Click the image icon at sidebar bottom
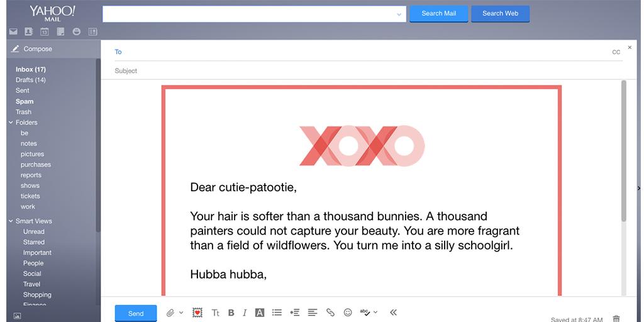Screen dimensions: 644x322 [x=17, y=316]
